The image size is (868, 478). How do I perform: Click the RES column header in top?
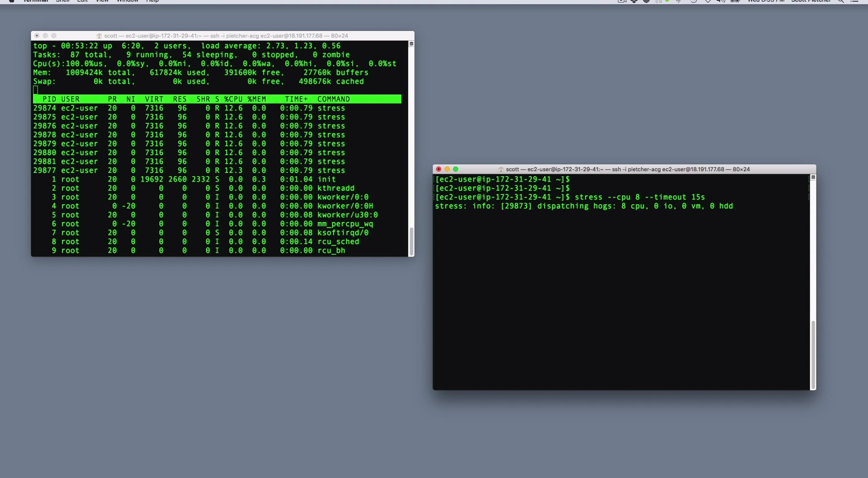pos(180,99)
